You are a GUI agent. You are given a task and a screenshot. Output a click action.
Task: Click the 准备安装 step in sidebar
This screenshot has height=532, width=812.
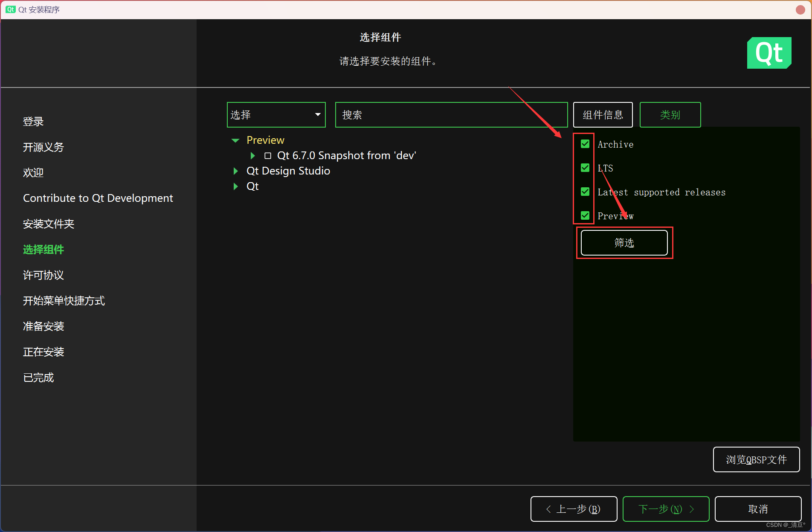pos(43,326)
